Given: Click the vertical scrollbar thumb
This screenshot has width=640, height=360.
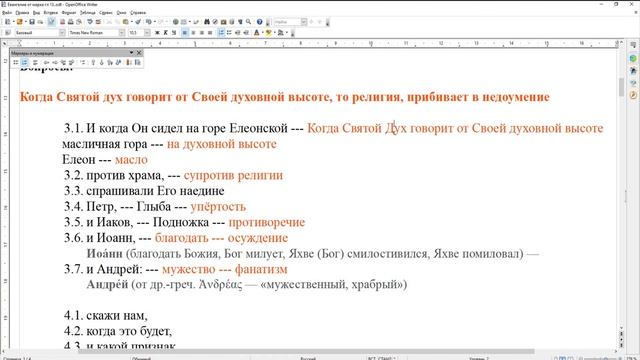Looking at the screenshot, I should point(621,86).
